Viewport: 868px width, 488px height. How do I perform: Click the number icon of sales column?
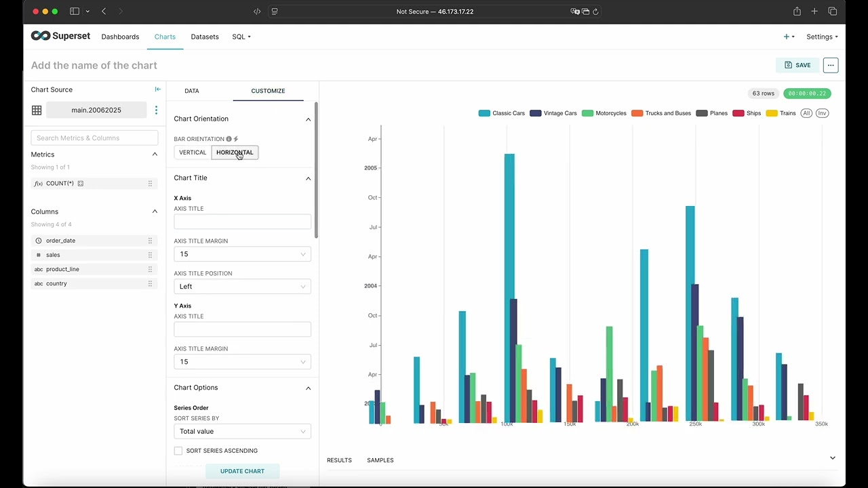(39, 255)
